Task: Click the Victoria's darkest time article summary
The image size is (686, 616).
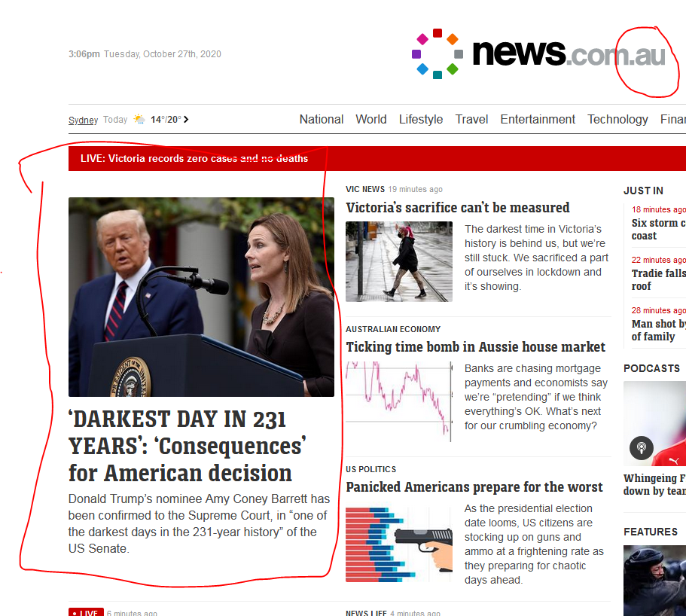Action: (536, 258)
